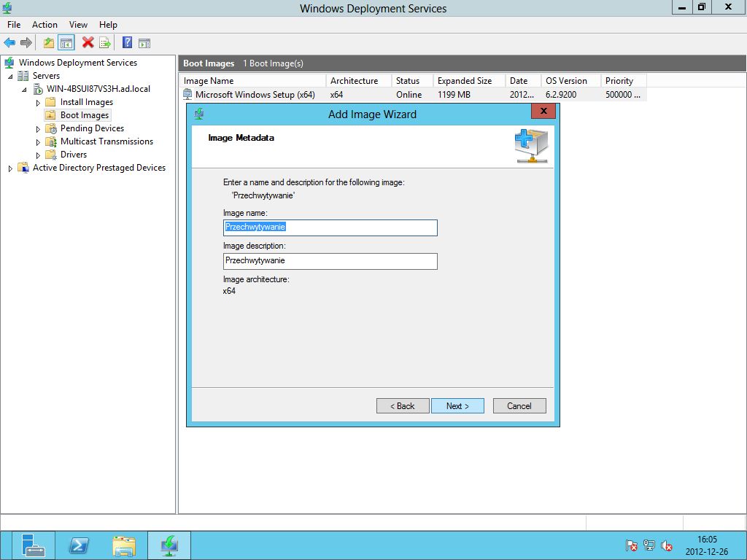Image resolution: width=747 pixels, height=560 pixels.
Task: Click the Multicast Transmissions folder icon
Action: (x=51, y=141)
